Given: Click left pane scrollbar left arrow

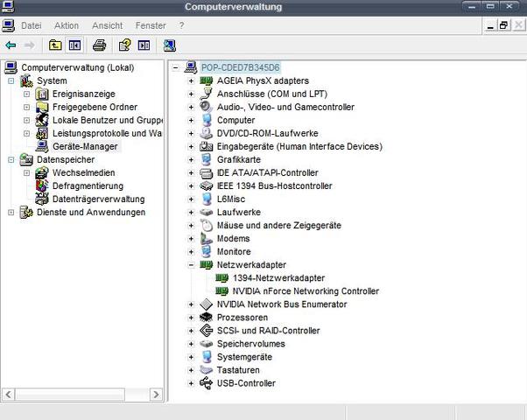Looking at the screenshot, I should click(x=9, y=394).
